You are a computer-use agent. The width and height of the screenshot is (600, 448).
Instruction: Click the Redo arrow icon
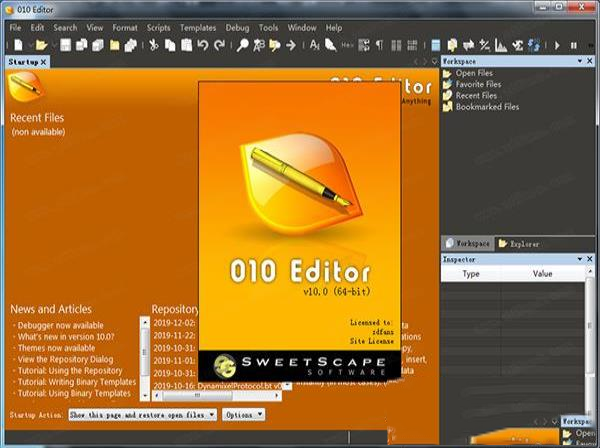(219, 45)
